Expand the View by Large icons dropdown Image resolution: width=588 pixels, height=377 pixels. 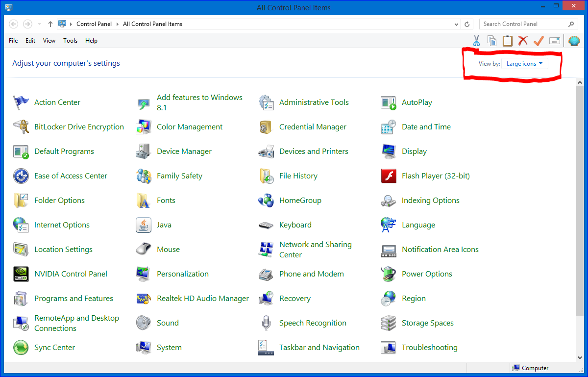pyautogui.click(x=524, y=64)
